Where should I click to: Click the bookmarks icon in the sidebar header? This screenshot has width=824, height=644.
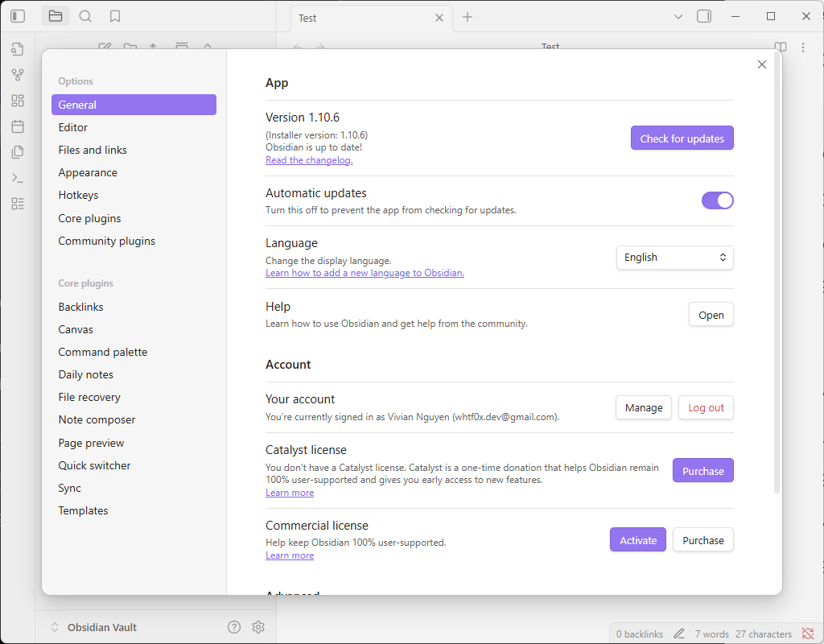[x=115, y=16]
